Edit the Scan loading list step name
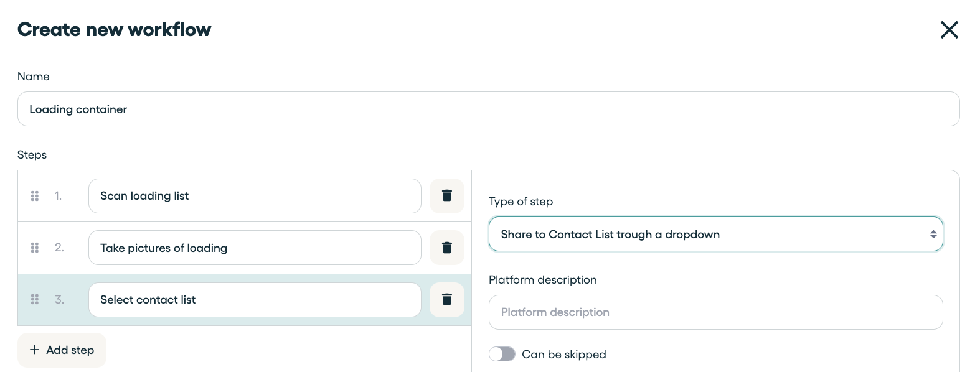980x372 pixels. [x=254, y=196]
